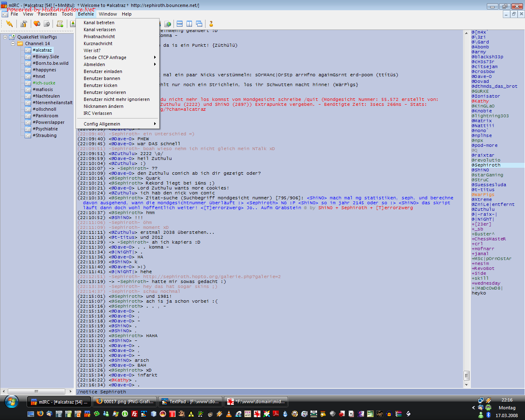The width and height of the screenshot is (525, 420).
Task: Select Kanal betreten from Befehle menu
Action: click(x=99, y=23)
